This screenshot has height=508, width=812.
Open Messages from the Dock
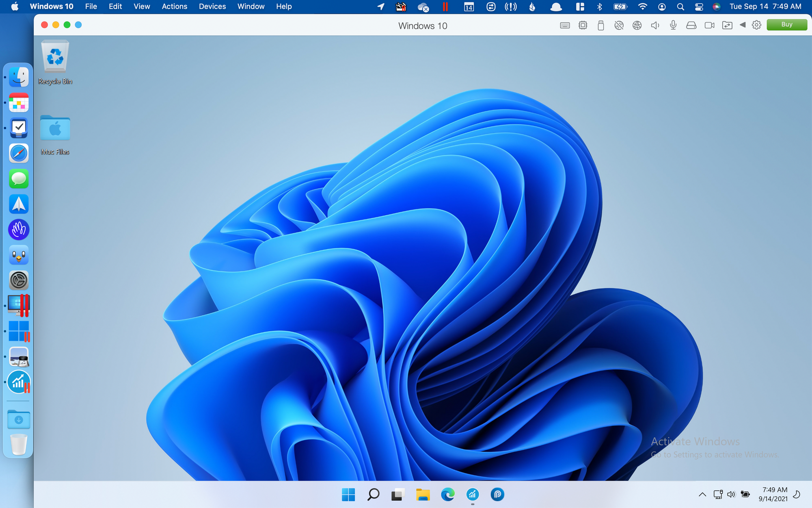[x=19, y=179]
